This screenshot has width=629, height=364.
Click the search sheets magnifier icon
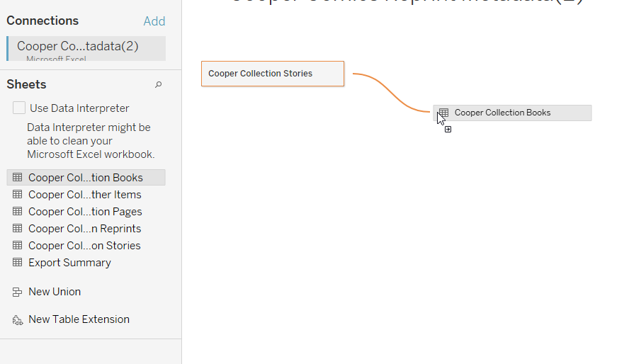coord(159,85)
